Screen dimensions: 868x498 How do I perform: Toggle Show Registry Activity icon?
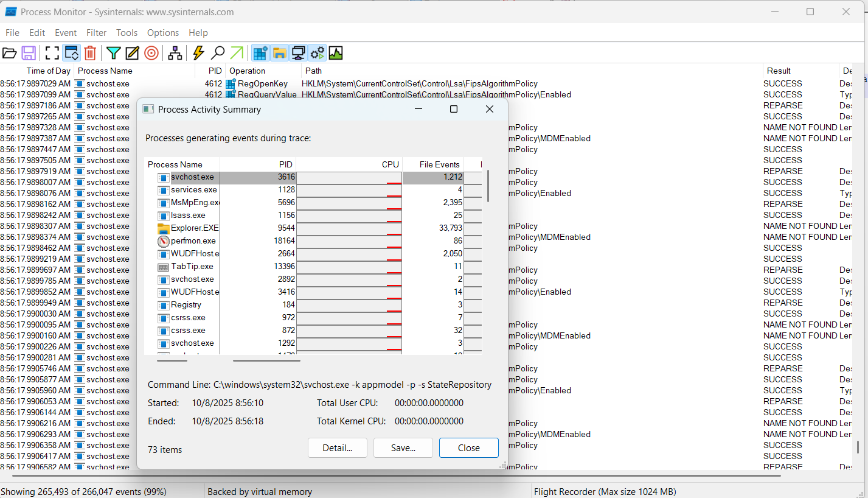coord(260,53)
